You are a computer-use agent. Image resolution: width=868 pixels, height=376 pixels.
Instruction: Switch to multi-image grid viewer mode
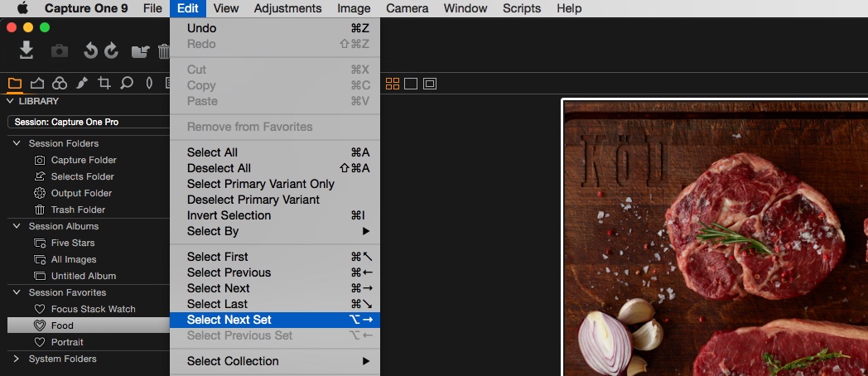[x=393, y=84]
